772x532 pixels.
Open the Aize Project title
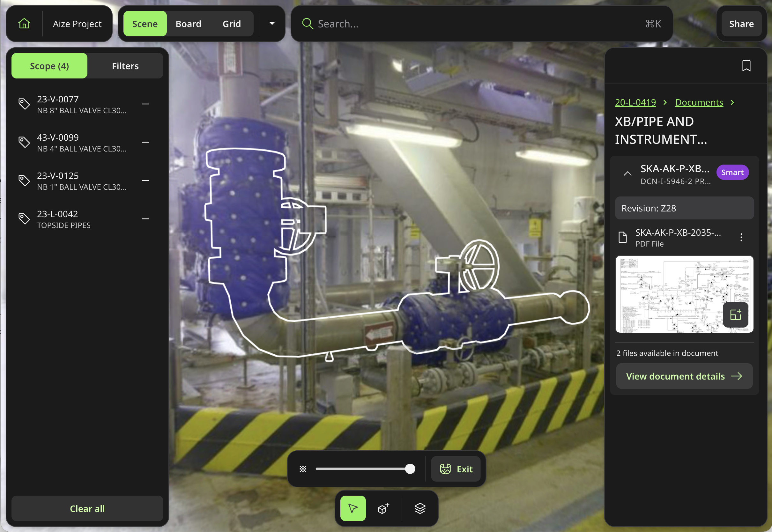coord(77,24)
